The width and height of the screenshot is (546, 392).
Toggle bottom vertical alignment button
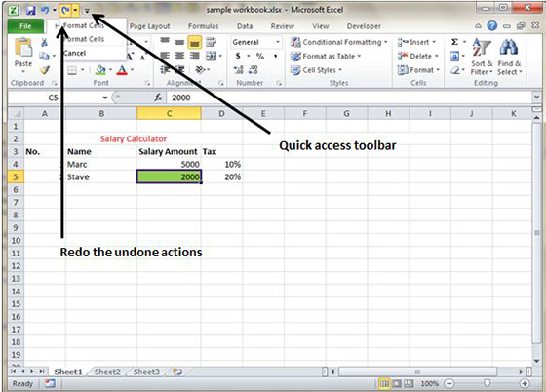195,43
